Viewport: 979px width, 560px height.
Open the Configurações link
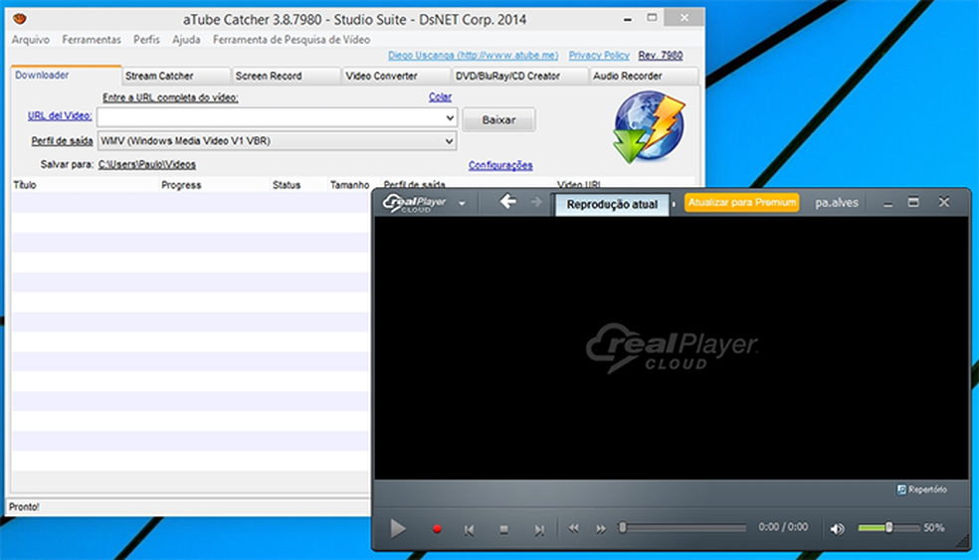(500, 165)
